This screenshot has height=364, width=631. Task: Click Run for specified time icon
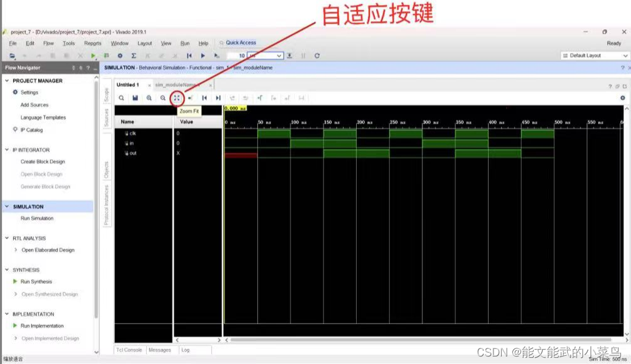click(x=217, y=56)
